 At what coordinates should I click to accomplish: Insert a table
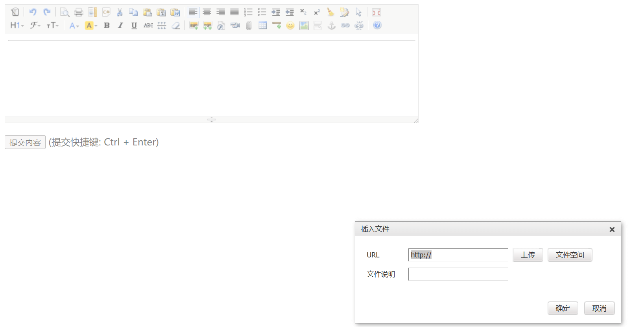click(x=263, y=25)
